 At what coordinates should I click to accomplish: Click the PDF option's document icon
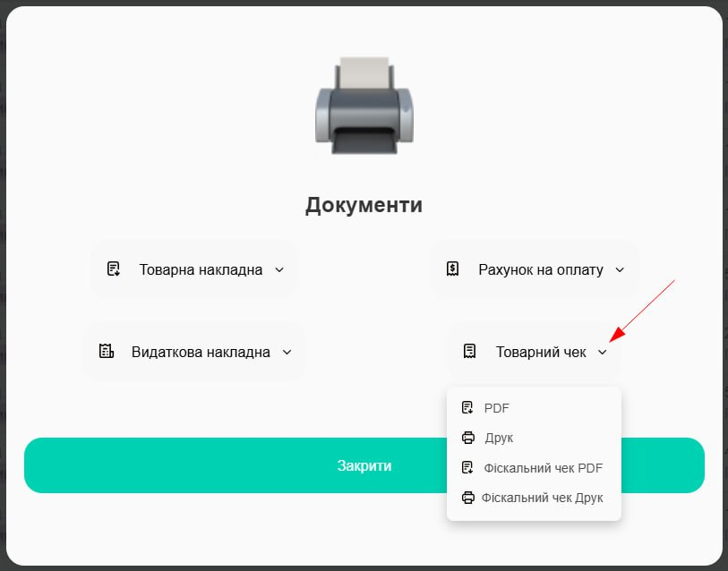point(467,407)
